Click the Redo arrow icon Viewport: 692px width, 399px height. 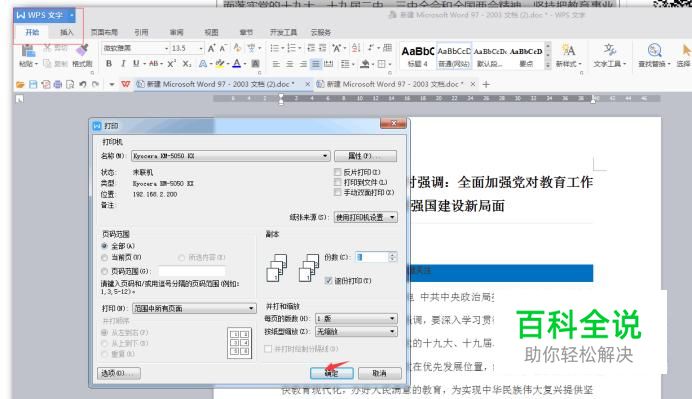(x=95, y=84)
